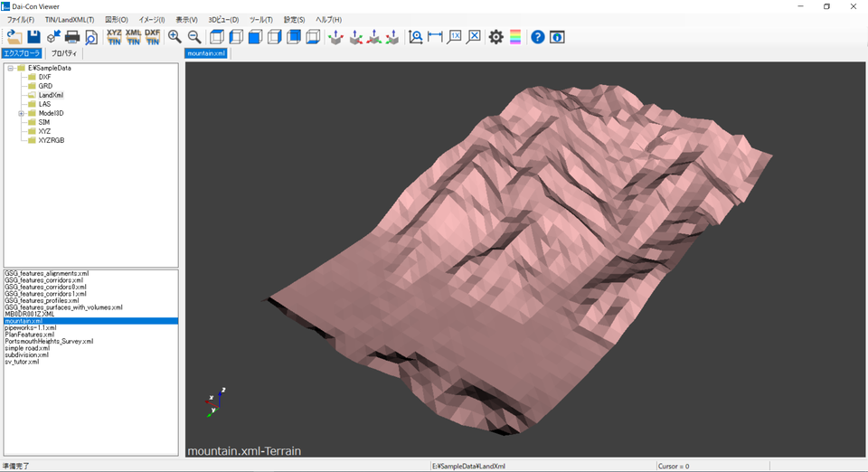Click the first axis orientation icon
Screen dimensions: 868x472
(336, 37)
